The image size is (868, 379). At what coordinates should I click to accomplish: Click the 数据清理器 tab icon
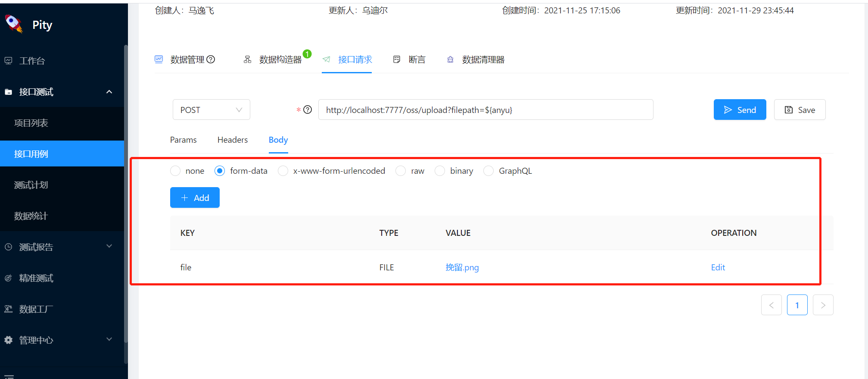pyautogui.click(x=450, y=60)
